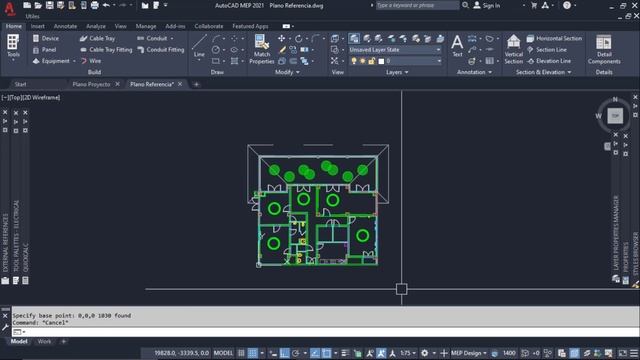Toggle layer on/off lightbulb icon
Image resolution: width=640 pixels, height=360 pixels.
[353, 61]
